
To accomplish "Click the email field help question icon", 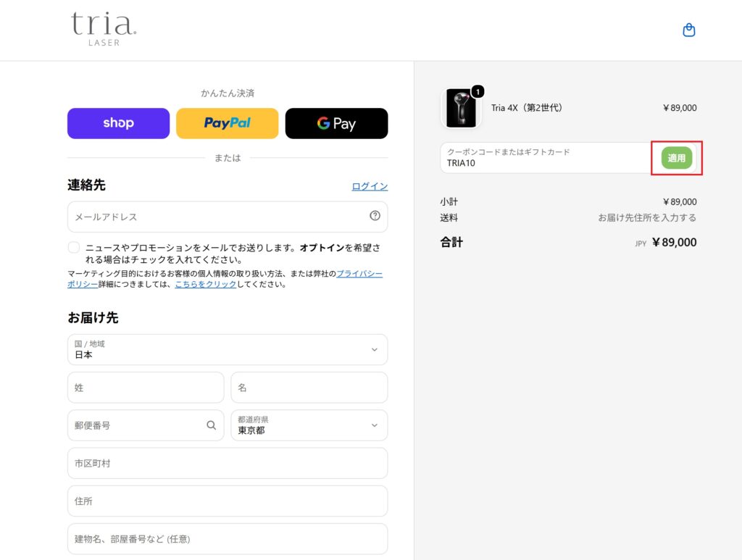I will coord(375,216).
